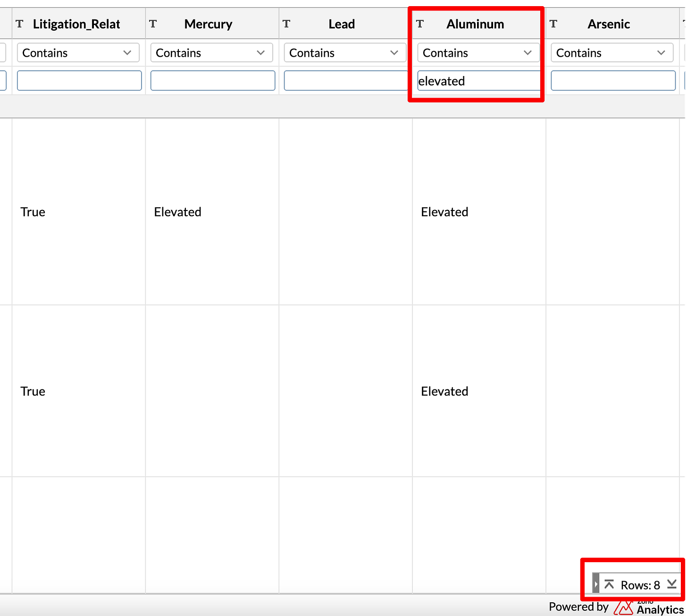The height and width of the screenshot is (616, 687).
Task: Open Contains dropdown under Arsenic
Action: click(x=612, y=53)
